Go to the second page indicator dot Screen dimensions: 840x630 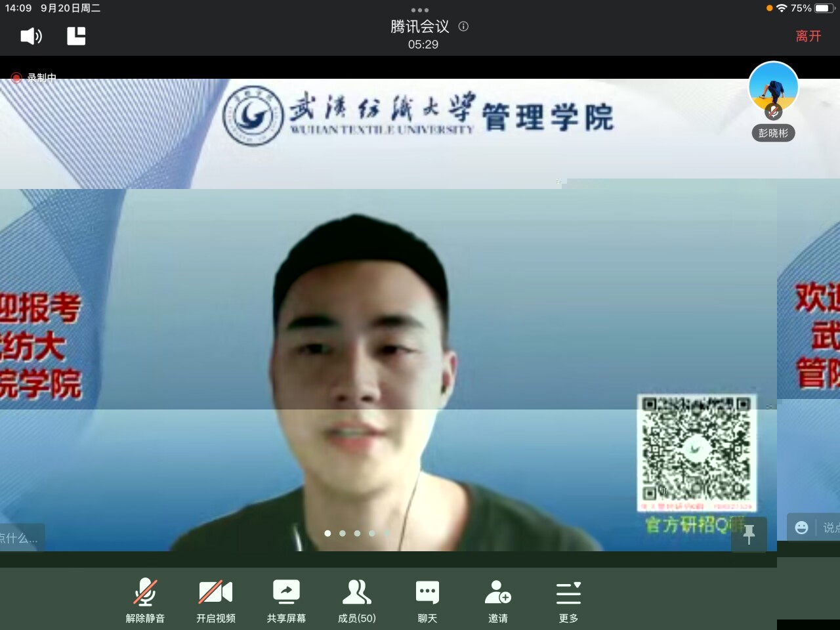click(x=342, y=533)
